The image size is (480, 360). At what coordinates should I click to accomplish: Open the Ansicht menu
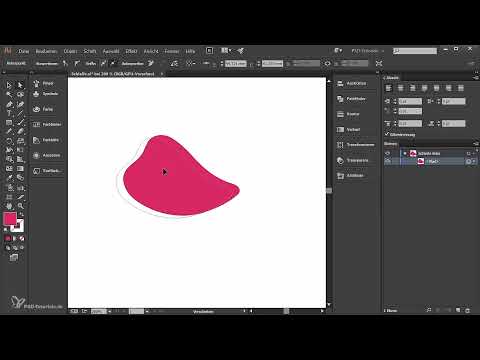pyautogui.click(x=151, y=51)
